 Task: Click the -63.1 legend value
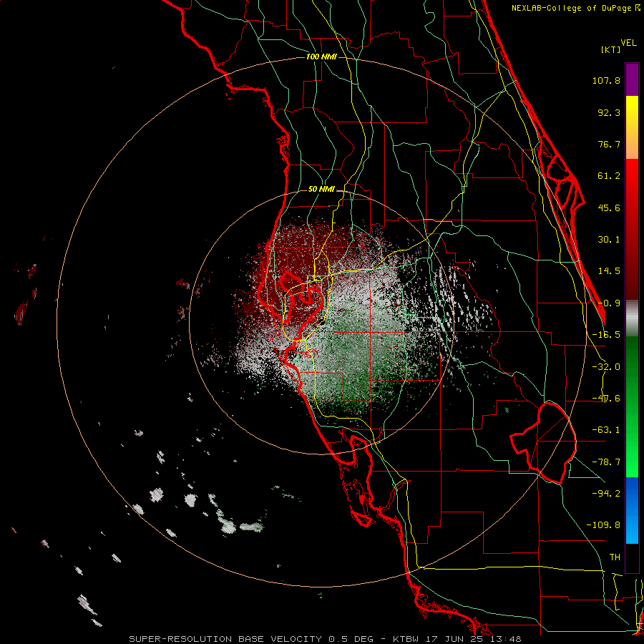(x=606, y=430)
